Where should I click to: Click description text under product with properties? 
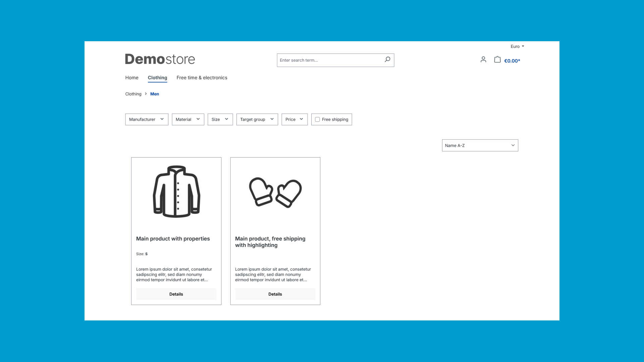point(174,275)
